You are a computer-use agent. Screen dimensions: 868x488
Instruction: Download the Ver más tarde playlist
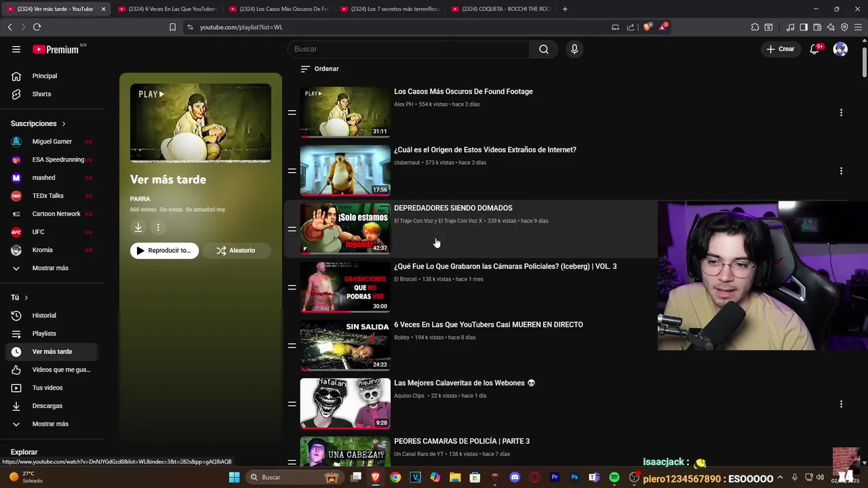tap(138, 228)
